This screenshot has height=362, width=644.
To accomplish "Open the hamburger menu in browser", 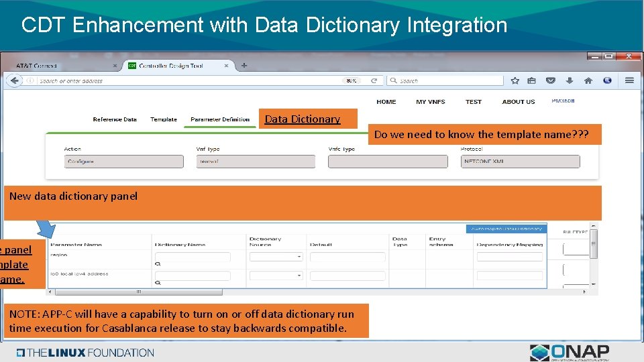I will click(629, 80).
